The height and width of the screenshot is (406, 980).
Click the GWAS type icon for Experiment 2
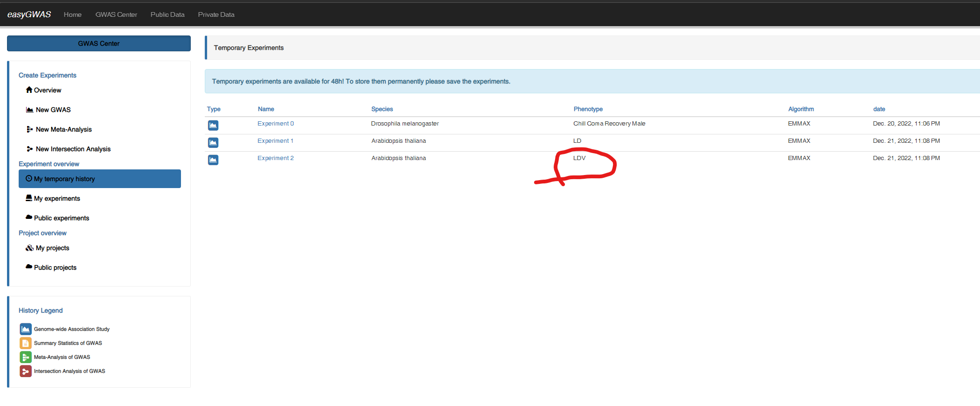pos(213,160)
